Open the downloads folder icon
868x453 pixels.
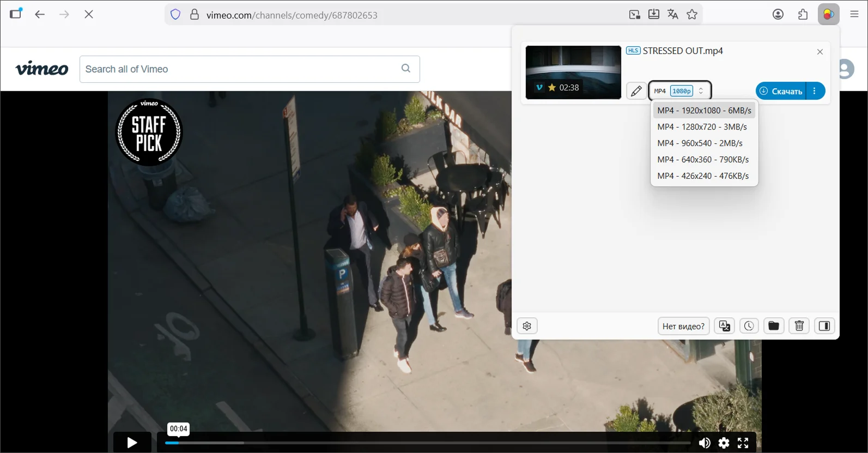coord(773,326)
